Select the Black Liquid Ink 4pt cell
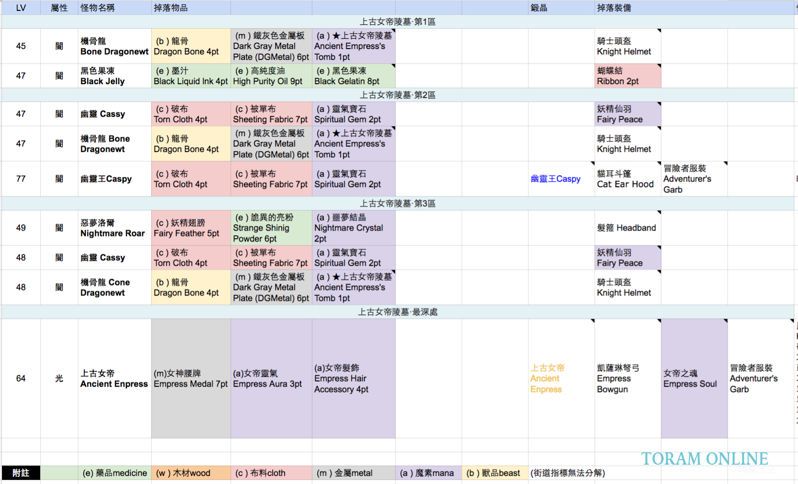The image size is (798, 484). (x=191, y=76)
